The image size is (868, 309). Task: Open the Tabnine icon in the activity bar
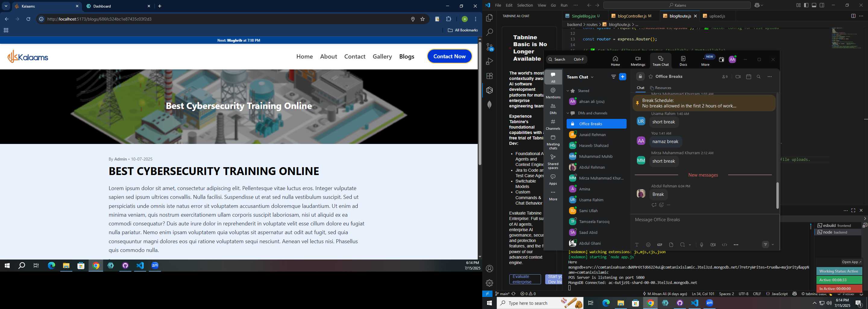(489, 90)
